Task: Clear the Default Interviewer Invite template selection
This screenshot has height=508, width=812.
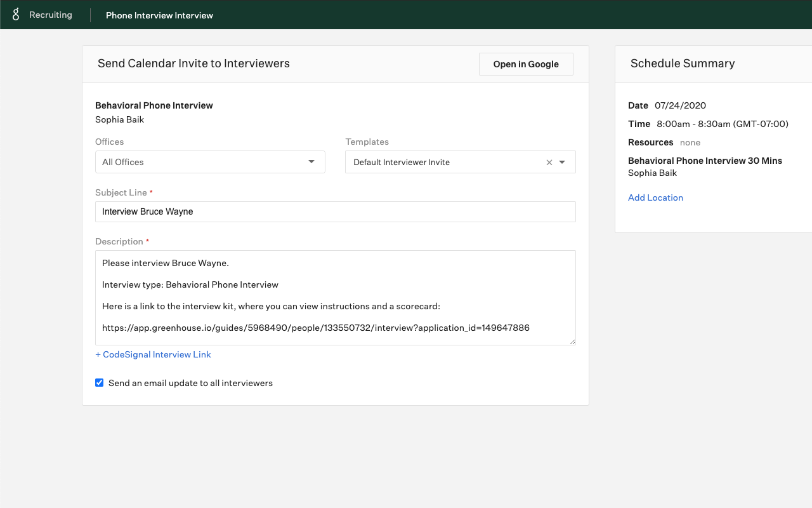Action: coord(549,163)
